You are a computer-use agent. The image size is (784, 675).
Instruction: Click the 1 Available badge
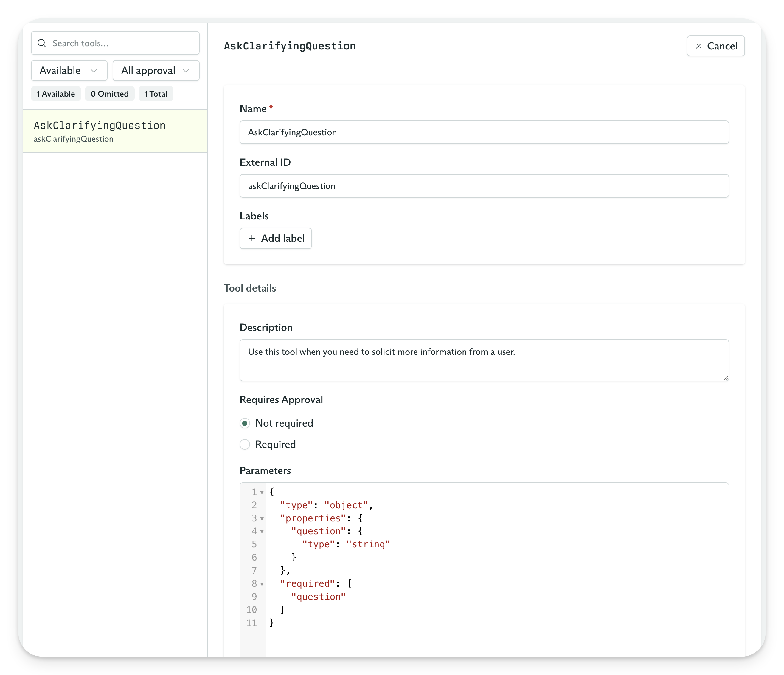click(x=56, y=94)
